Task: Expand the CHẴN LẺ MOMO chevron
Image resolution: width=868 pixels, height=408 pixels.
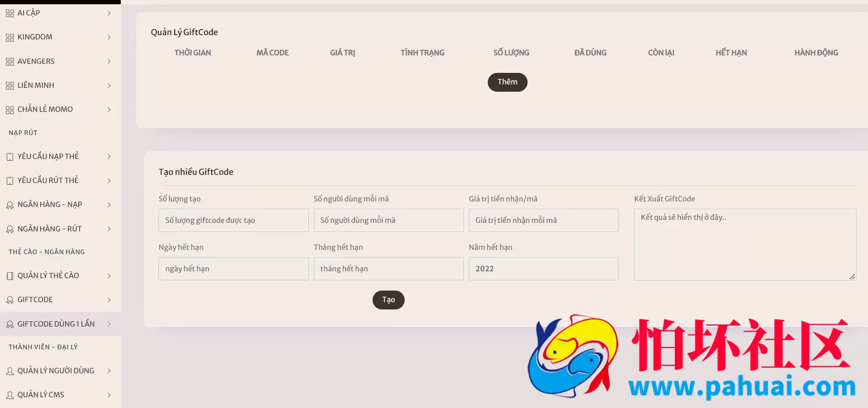Action: pyautogui.click(x=109, y=110)
